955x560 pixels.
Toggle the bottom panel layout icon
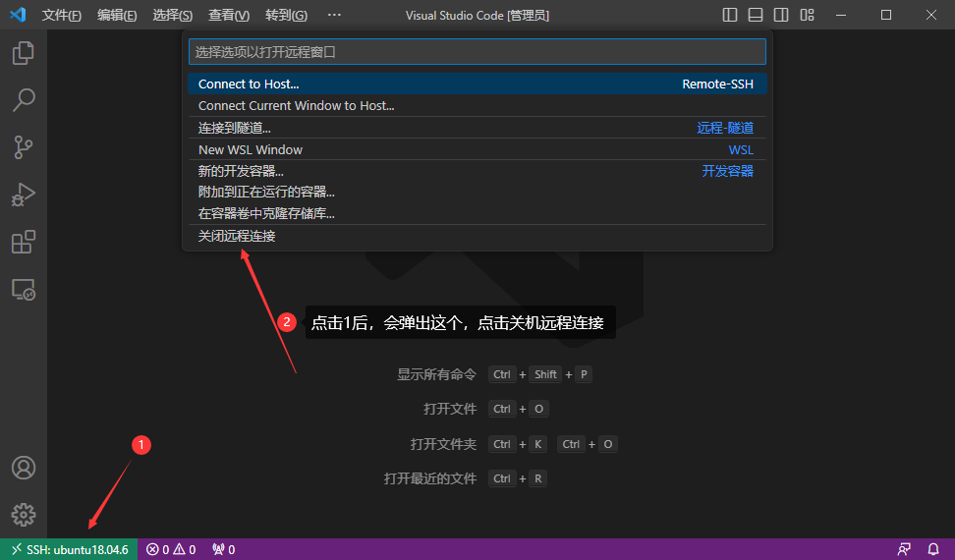(x=756, y=15)
